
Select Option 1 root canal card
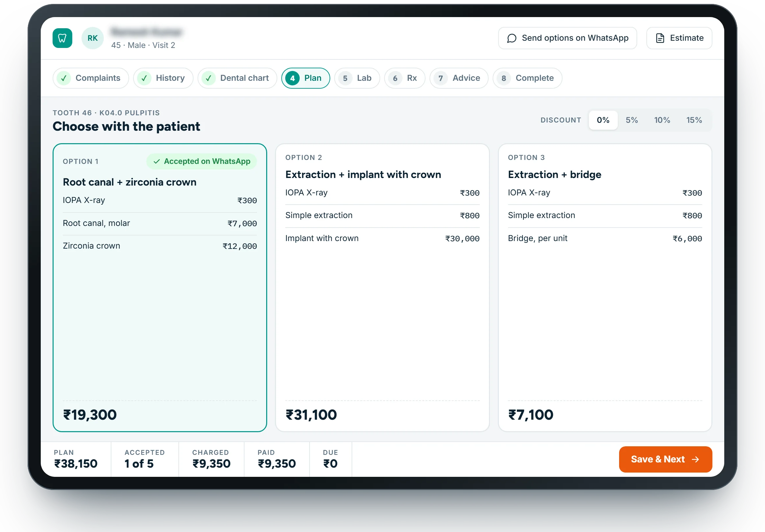(160, 288)
